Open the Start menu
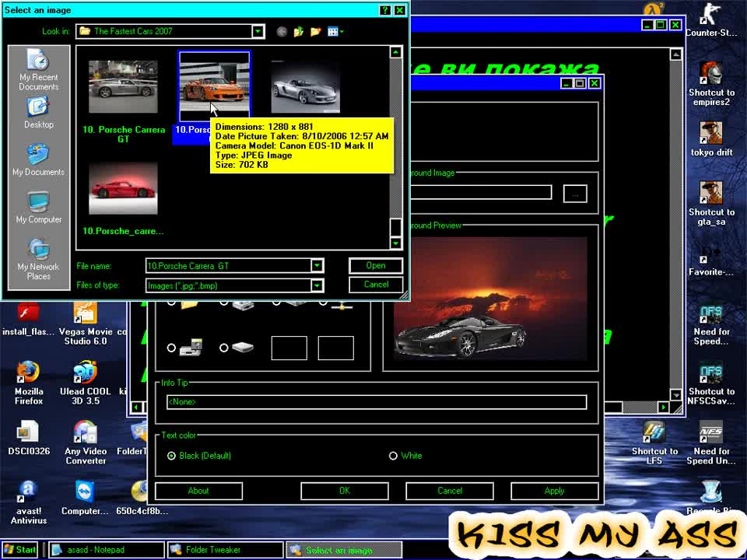This screenshot has width=747, height=560. pyautogui.click(x=19, y=550)
